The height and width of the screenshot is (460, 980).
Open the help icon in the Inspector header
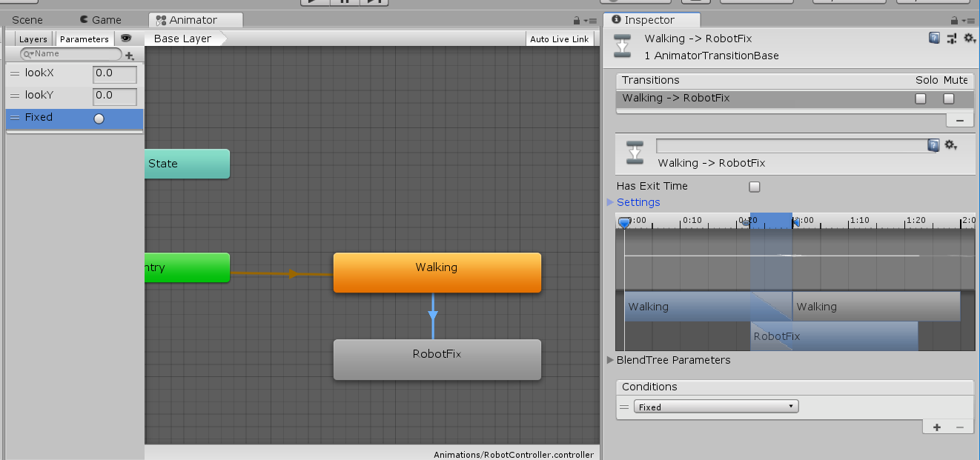point(934,38)
